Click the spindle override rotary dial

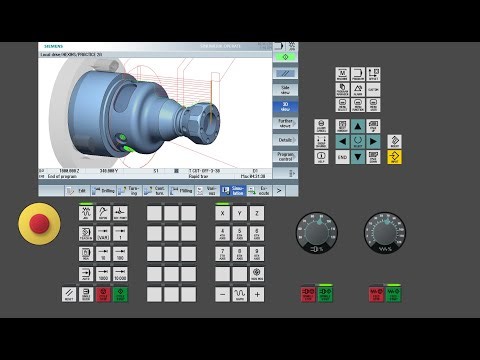(317, 233)
